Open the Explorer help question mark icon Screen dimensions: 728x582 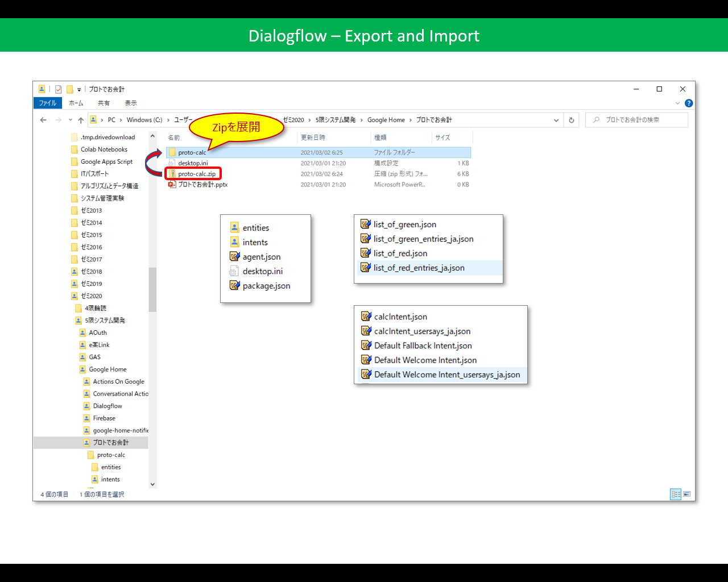tap(689, 103)
